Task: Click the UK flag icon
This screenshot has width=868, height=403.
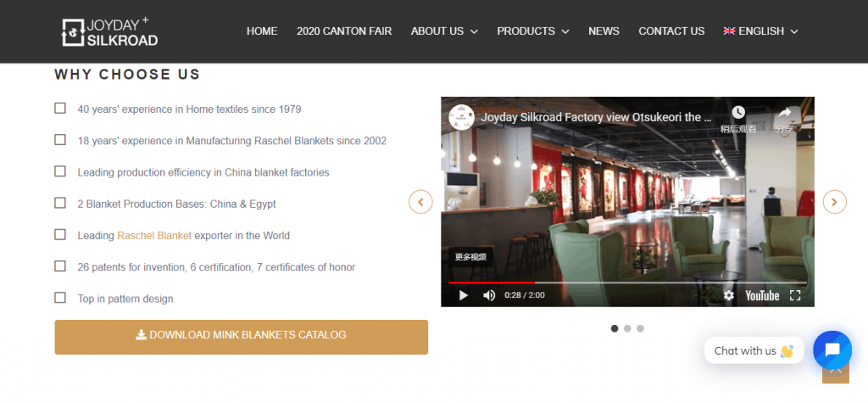Action: [x=729, y=31]
